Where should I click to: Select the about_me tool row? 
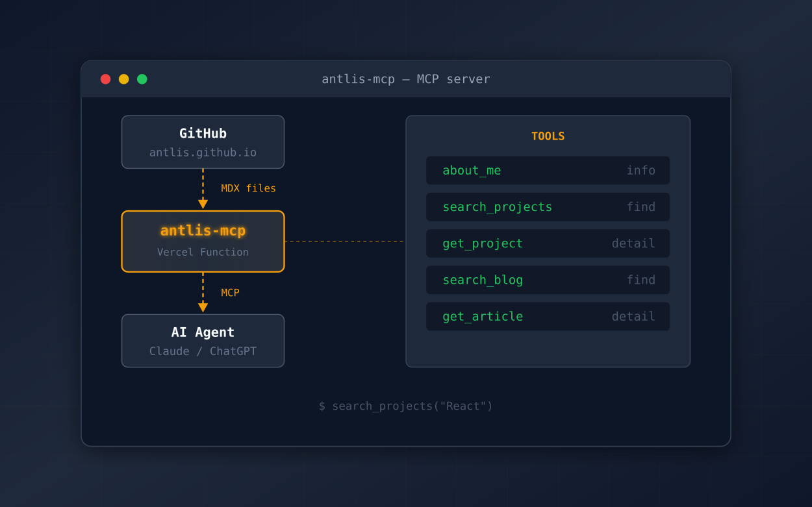pos(548,170)
